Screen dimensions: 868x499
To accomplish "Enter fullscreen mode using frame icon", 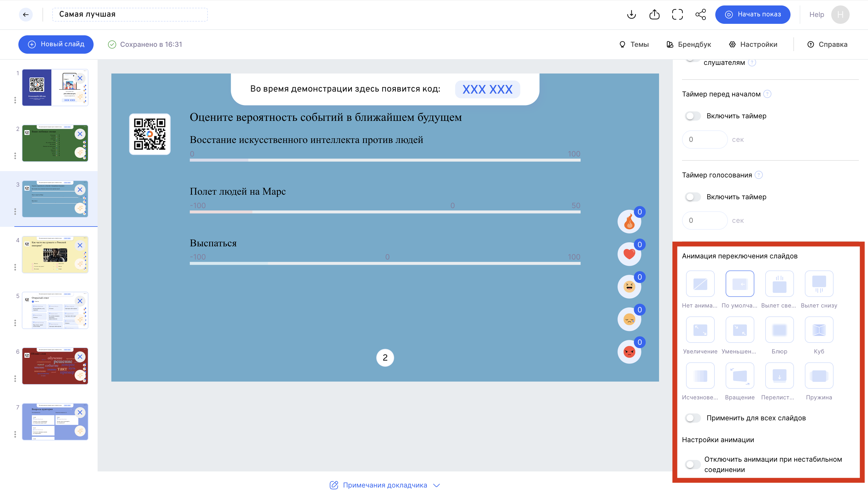I will tap(677, 14).
